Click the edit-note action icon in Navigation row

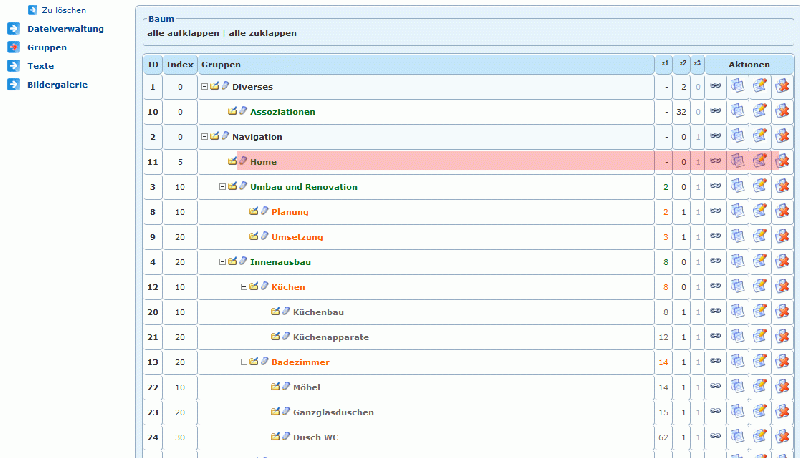click(760, 136)
